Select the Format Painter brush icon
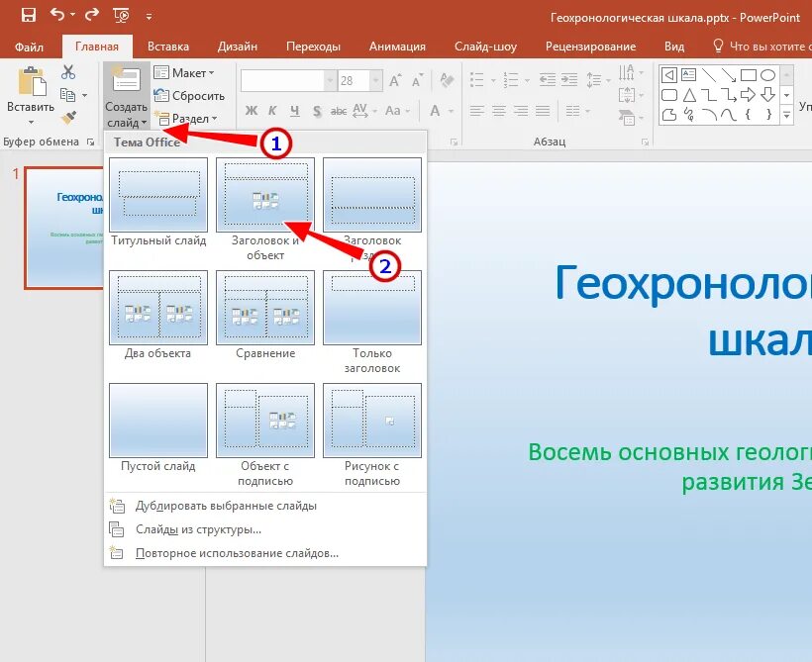The height and width of the screenshot is (662, 812). point(68,118)
